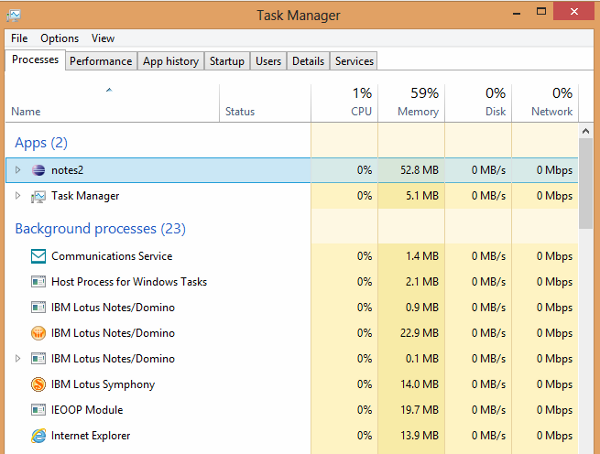Viewport: 600px width, 454px height.
Task: Click the IBM Lotus Notes/Domino 0.1 MB row icon
Action: (x=38, y=359)
